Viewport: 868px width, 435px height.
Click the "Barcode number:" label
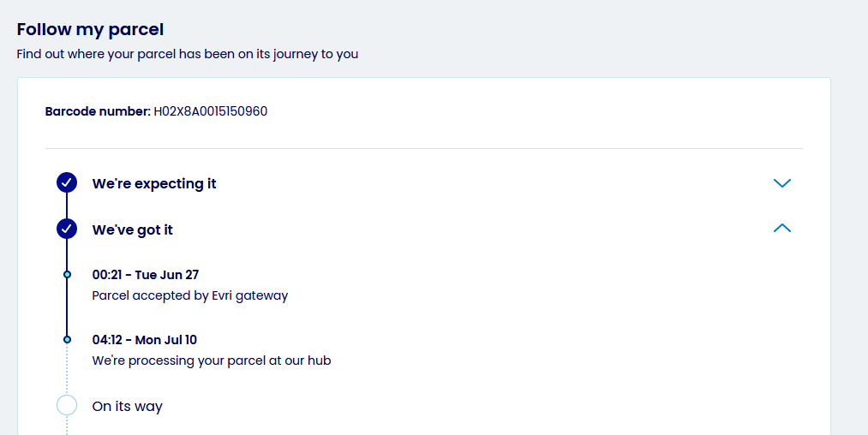click(x=98, y=111)
